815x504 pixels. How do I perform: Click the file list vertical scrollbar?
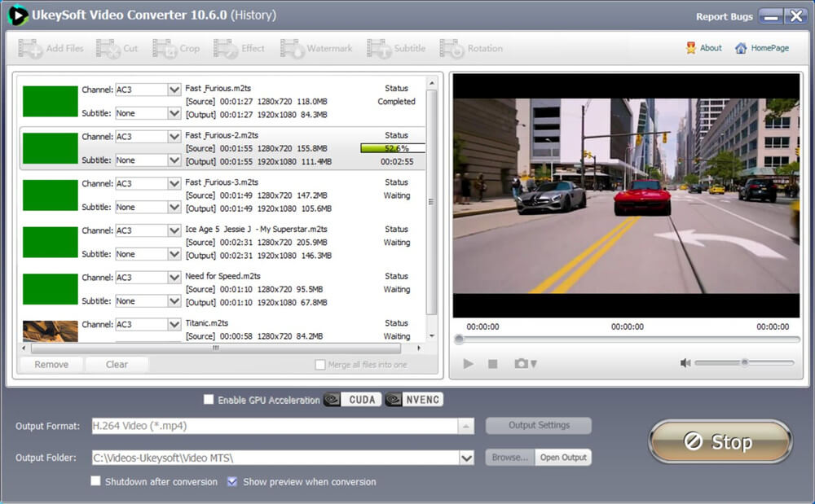(x=431, y=202)
